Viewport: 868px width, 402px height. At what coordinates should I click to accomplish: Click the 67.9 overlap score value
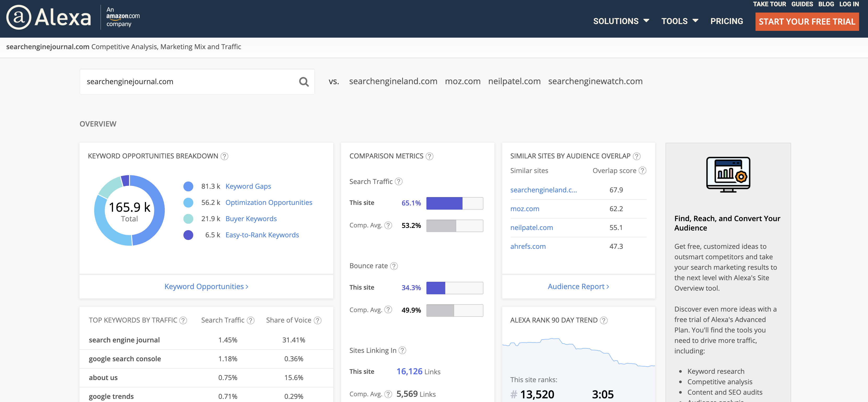pyautogui.click(x=616, y=190)
